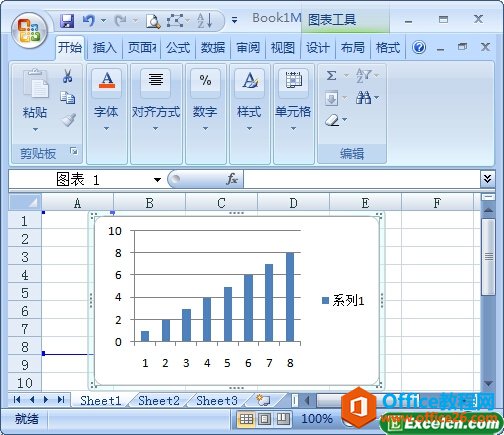Click the vertical scrollbar thumb

pos(488,257)
